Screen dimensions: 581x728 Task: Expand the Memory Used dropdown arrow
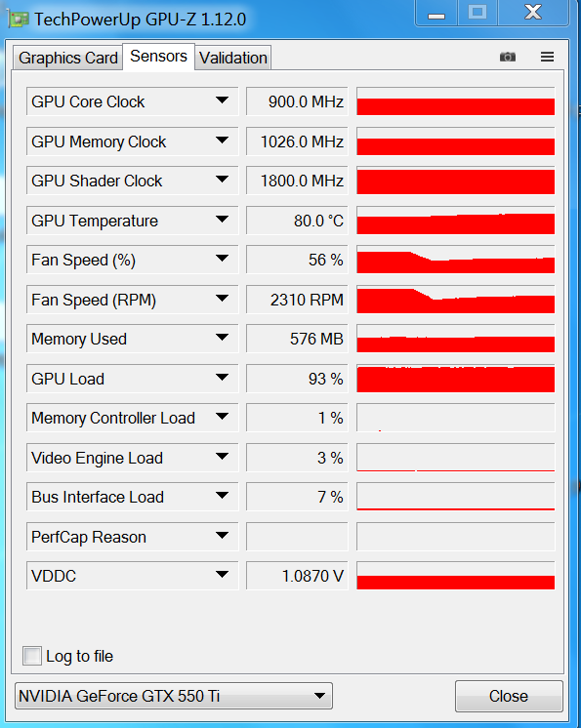click(222, 337)
